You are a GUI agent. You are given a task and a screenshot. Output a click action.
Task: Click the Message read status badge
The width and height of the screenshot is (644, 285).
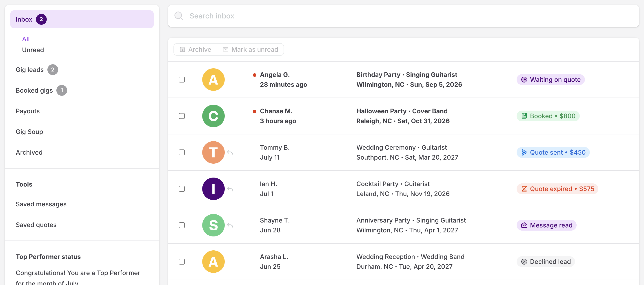coord(546,225)
